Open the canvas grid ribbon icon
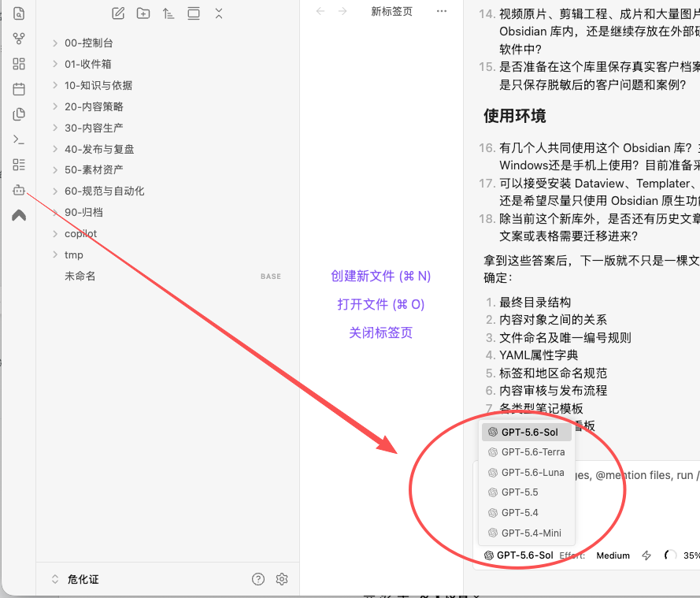This screenshot has height=598, width=700. pyautogui.click(x=19, y=64)
